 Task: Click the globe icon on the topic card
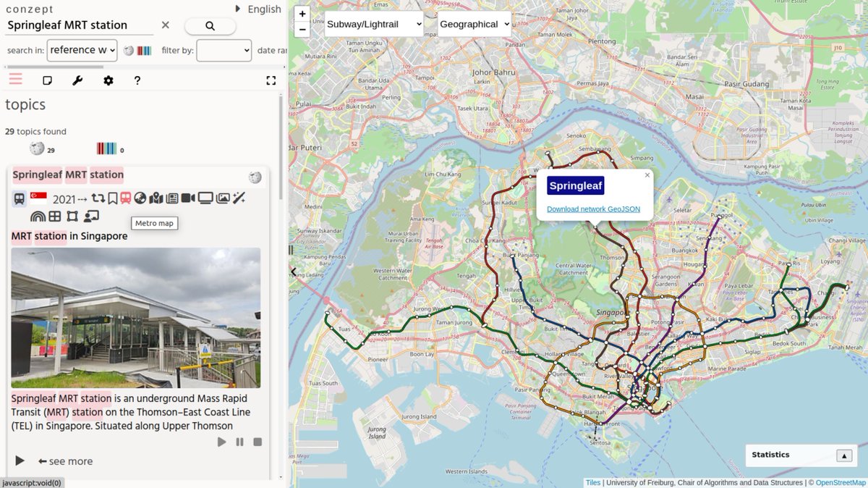pos(140,198)
